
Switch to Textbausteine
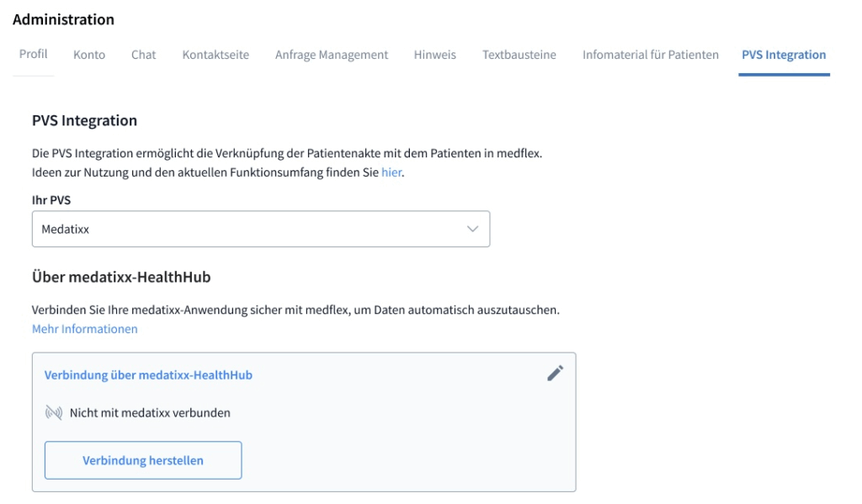(518, 53)
